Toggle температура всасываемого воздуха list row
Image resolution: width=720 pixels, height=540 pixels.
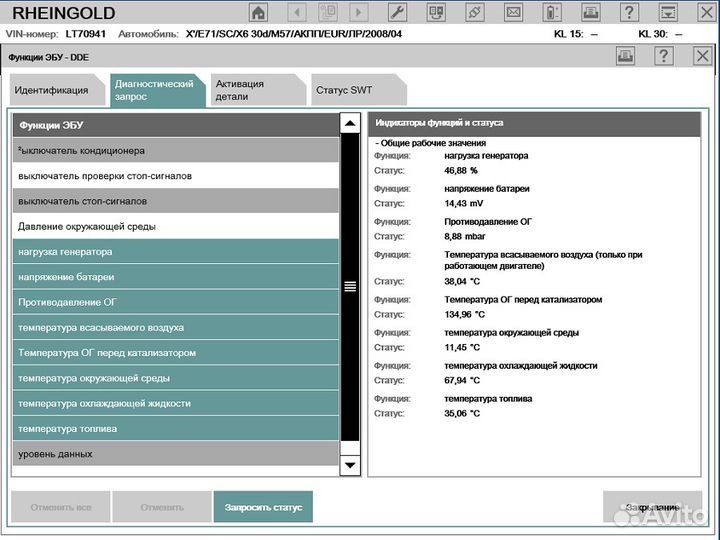[x=176, y=327]
